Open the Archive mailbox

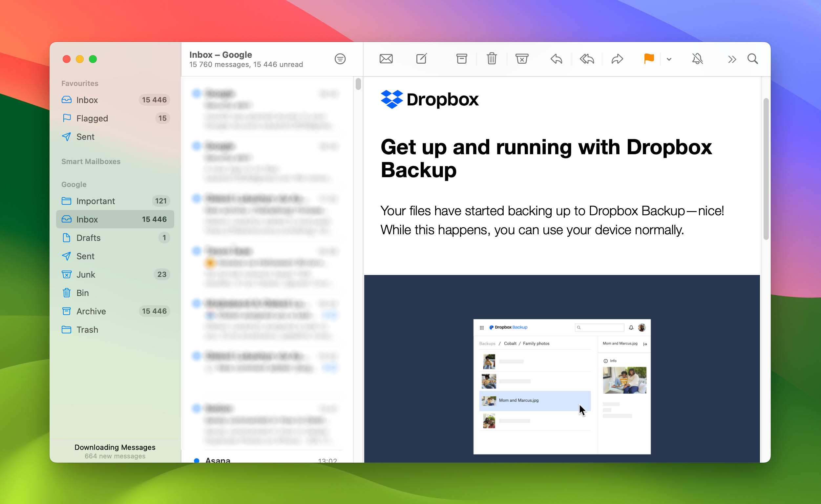[x=115, y=311]
